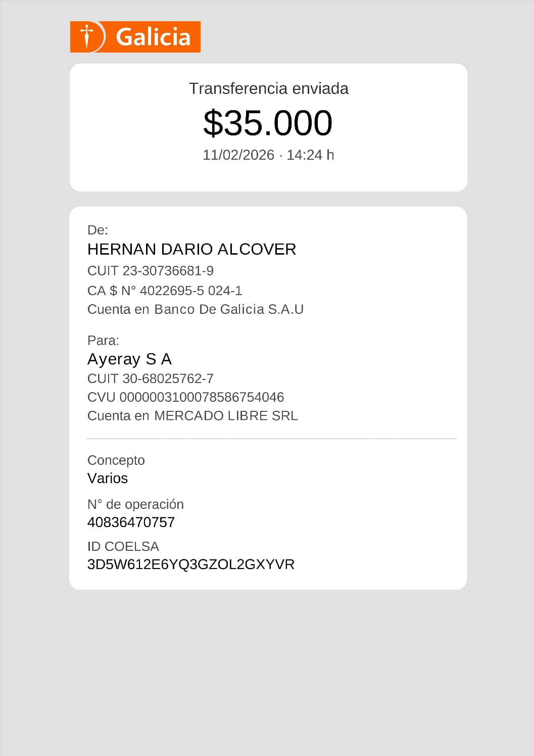Click the date and time 11/02/2026 · 14:24 h

[268, 155]
